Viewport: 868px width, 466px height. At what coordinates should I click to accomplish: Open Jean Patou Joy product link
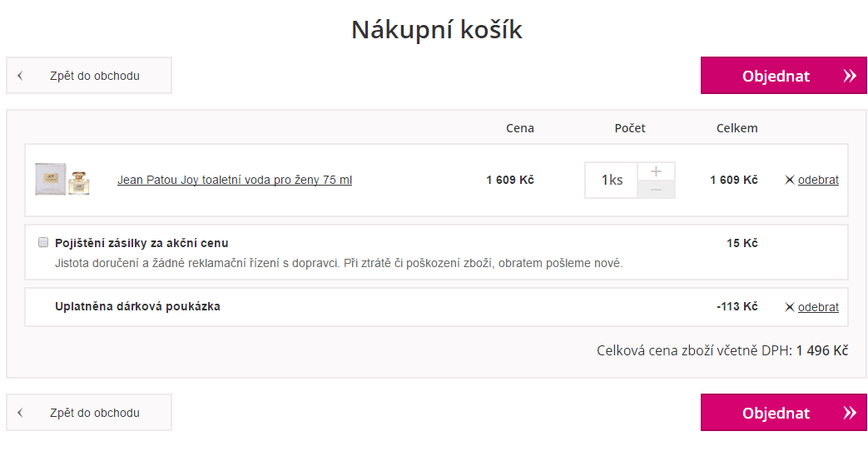(x=235, y=180)
